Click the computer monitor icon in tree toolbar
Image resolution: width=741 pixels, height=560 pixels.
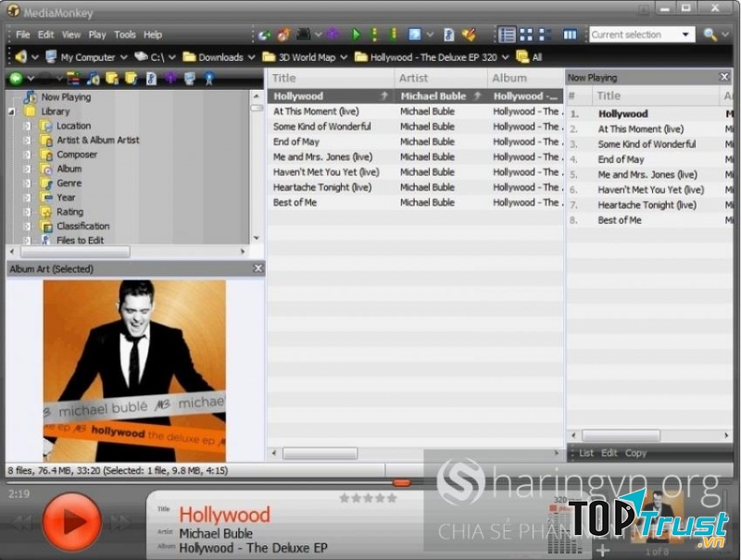pos(190,79)
